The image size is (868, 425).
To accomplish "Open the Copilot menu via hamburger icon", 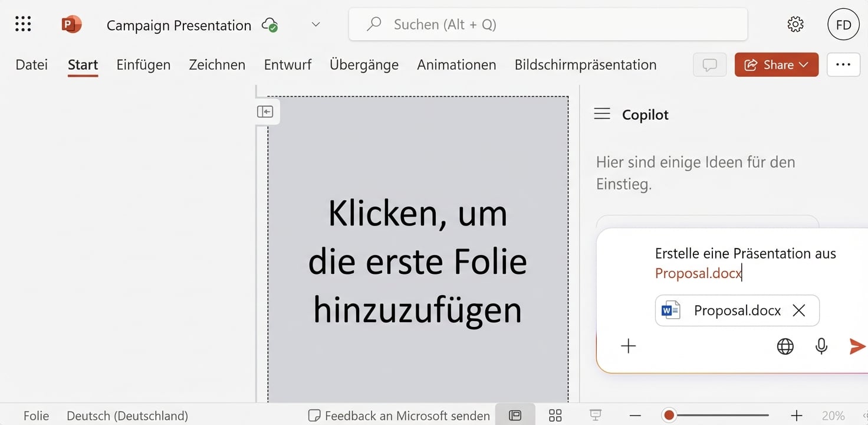I will tap(602, 114).
